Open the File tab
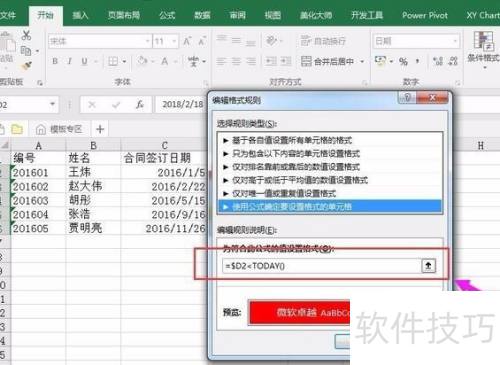Screen dimensions: 500x365 (x=7, y=15)
